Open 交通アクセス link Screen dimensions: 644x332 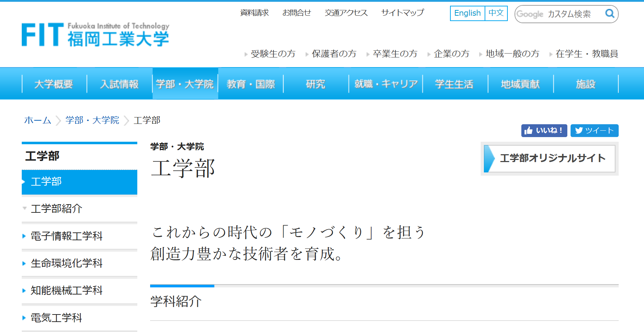click(346, 13)
